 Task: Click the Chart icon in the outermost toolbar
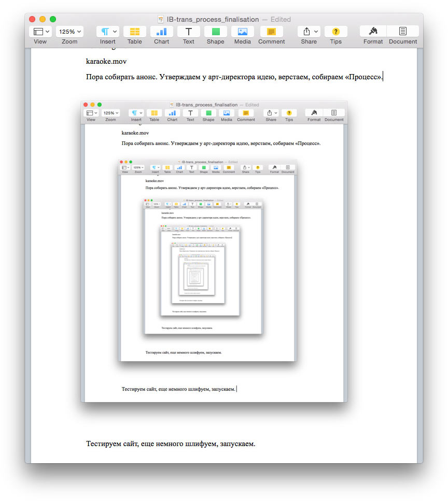pos(161,32)
